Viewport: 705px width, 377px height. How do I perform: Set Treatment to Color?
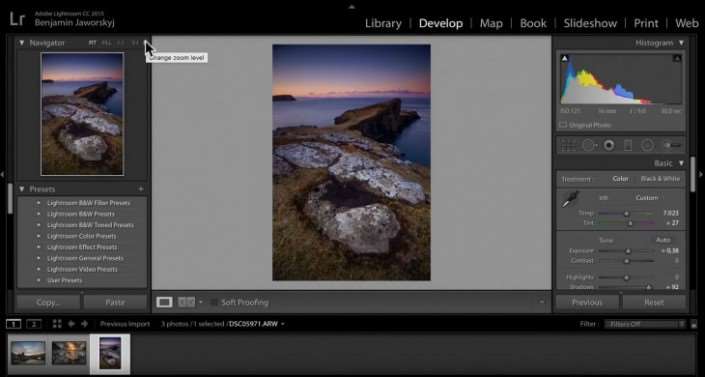point(620,179)
